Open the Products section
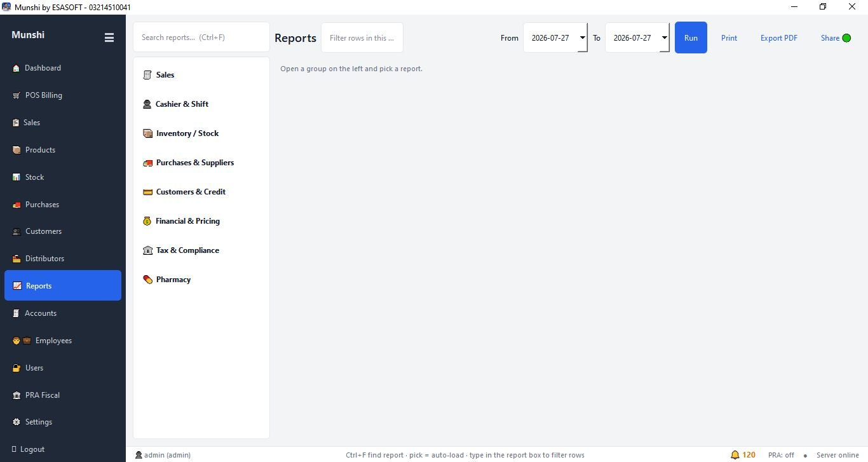The width and height of the screenshot is (868, 462). (63, 150)
